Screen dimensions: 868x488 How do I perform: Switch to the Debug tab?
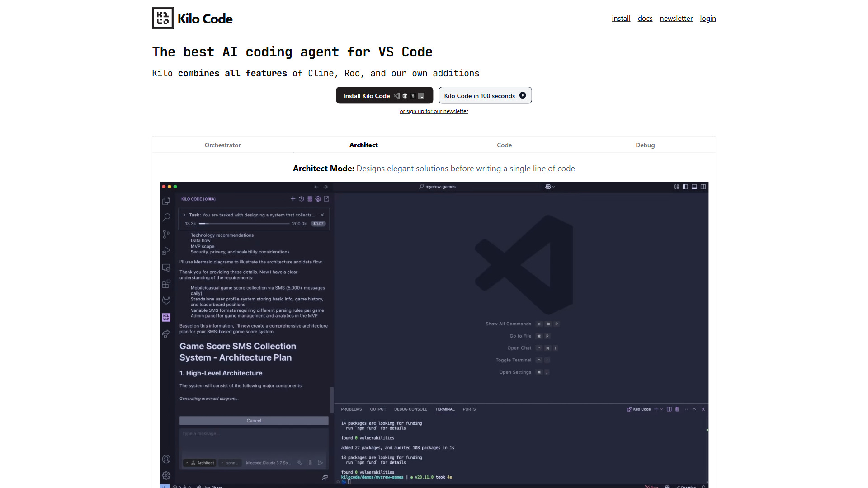point(645,145)
